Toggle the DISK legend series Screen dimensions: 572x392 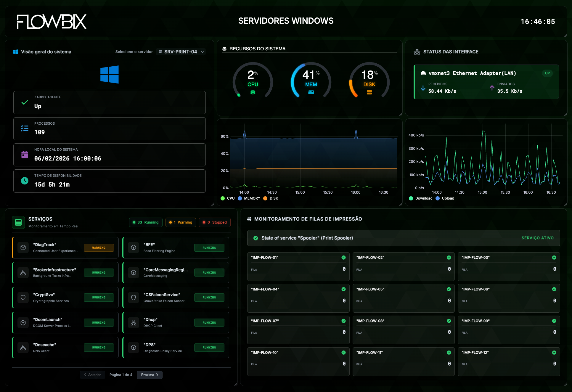(x=271, y=198)
